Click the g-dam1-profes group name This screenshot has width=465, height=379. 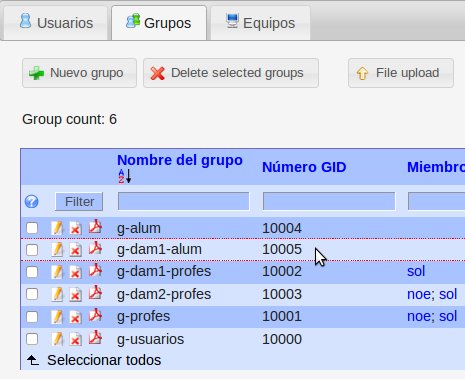coord(164,272)
